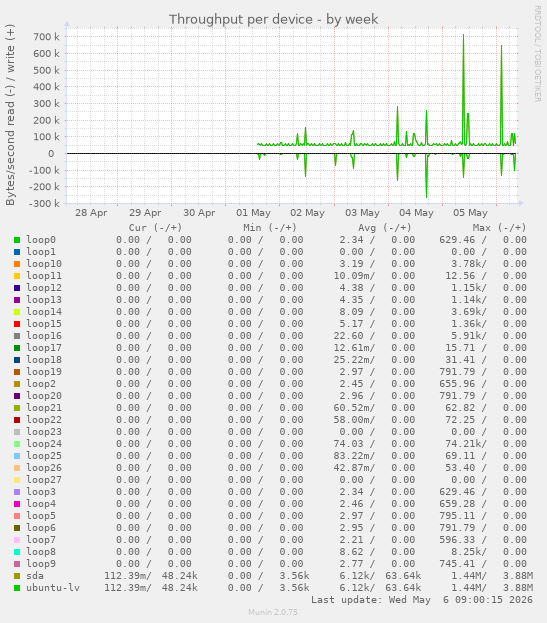Screen dimensions: 547x623
Task: Click the loop0 green legend color swatch
Action: click(x=17, y=240)
